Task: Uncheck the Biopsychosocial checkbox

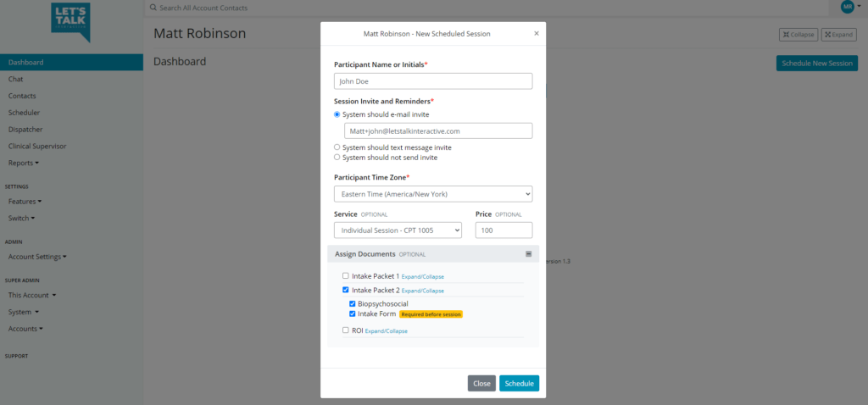Action: [x=352, y=303]
